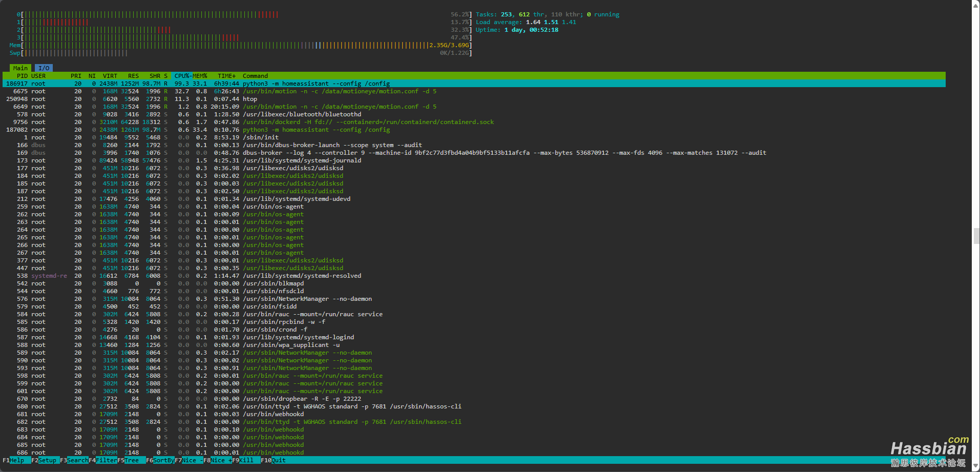Switch to the Main tab
980x472 pixels.
tap(20, 68)
